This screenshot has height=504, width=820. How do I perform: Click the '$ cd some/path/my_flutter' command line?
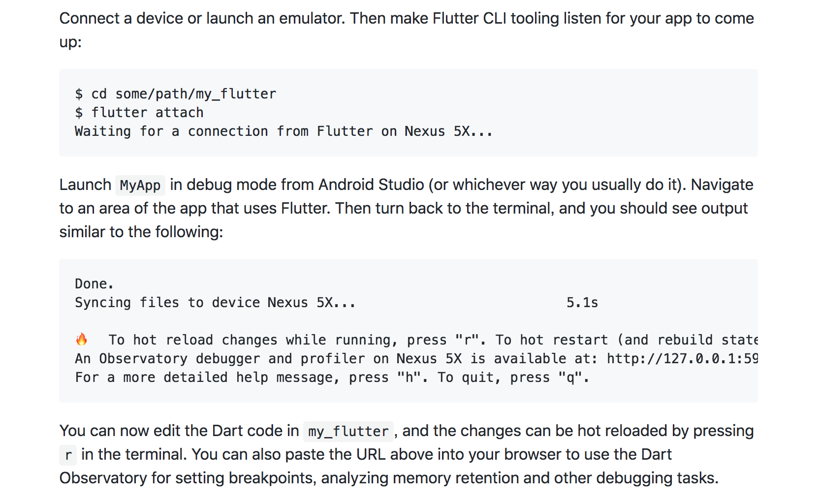176,94
